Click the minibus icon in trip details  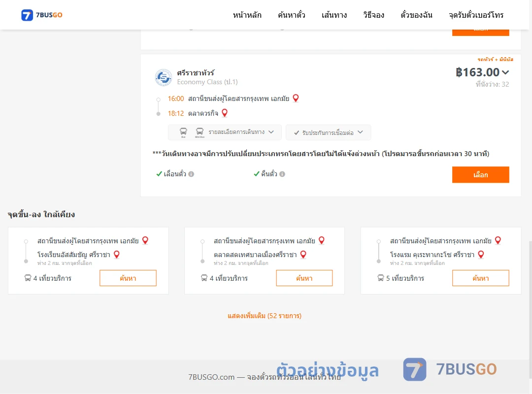click(199, 132)
